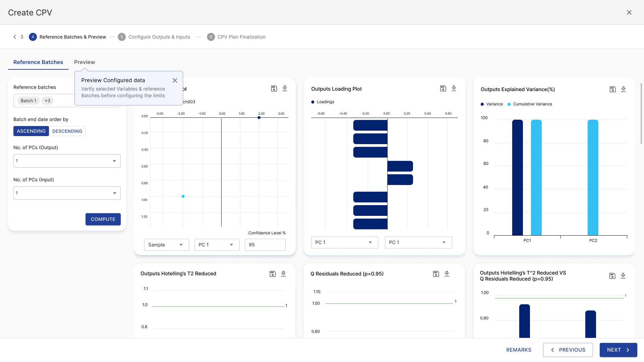Dismiss the Preview Configured data tooltip
Viewport: 644px width, 362px height.
(x=175, y=80)
